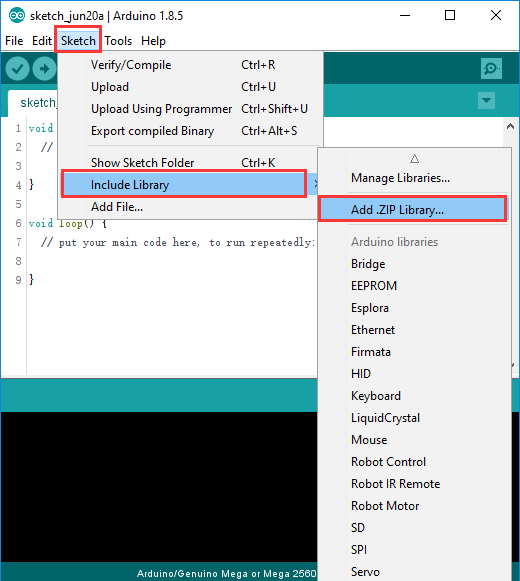Click the black console output area
The image size is (520, 581).
point(159,486)
